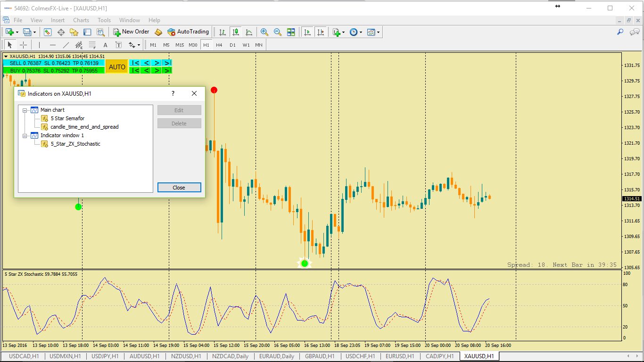This screenshot has width=644, height=362.
Task: Open the Market Watch panel
Action: click(48, 32)
